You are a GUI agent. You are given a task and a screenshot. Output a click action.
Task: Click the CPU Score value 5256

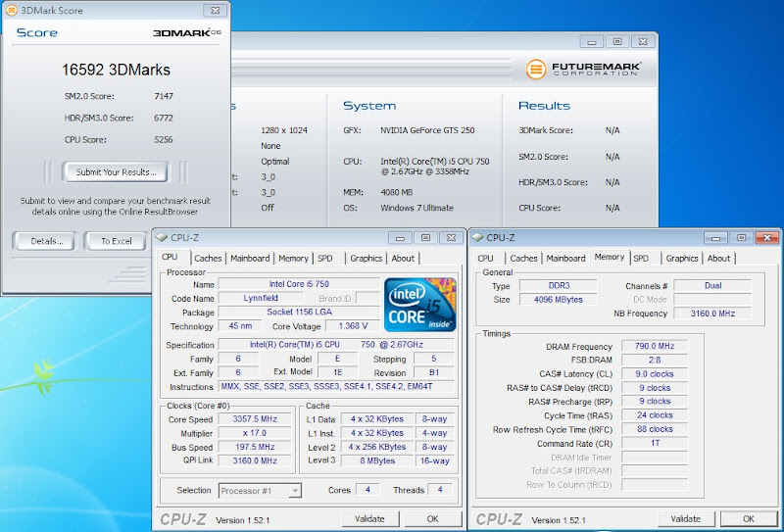click(164, 139)
